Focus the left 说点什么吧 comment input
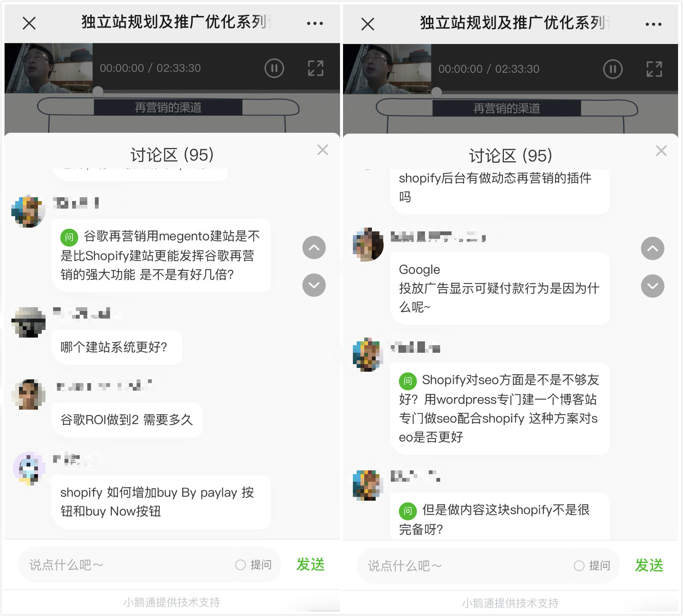The image size is (683, 616). click(125, 565)
